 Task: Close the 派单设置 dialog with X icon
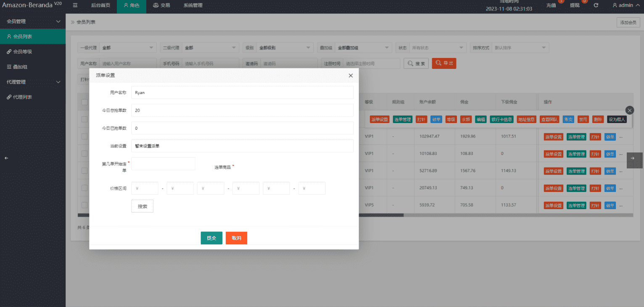point(351,76)
